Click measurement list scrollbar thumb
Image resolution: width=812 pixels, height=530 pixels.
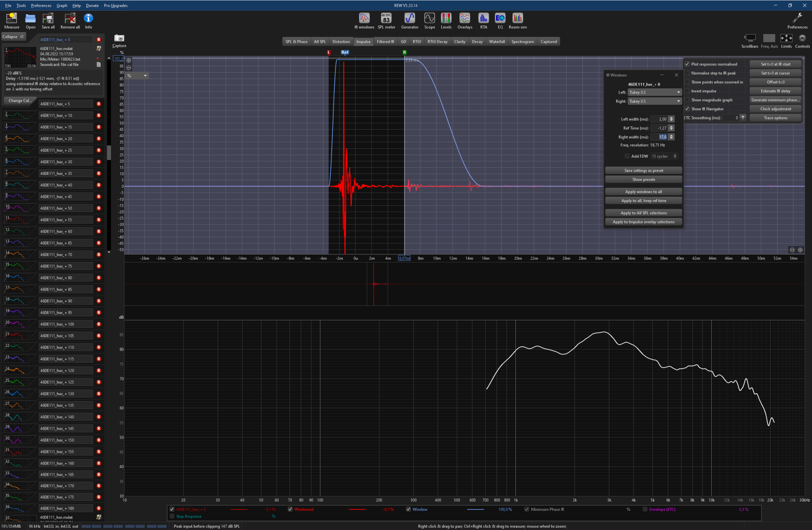(109, 153)
